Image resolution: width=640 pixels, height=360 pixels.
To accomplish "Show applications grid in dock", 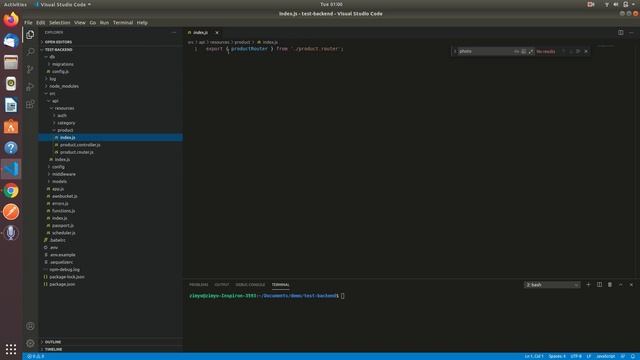I will [x=11, y=349].
